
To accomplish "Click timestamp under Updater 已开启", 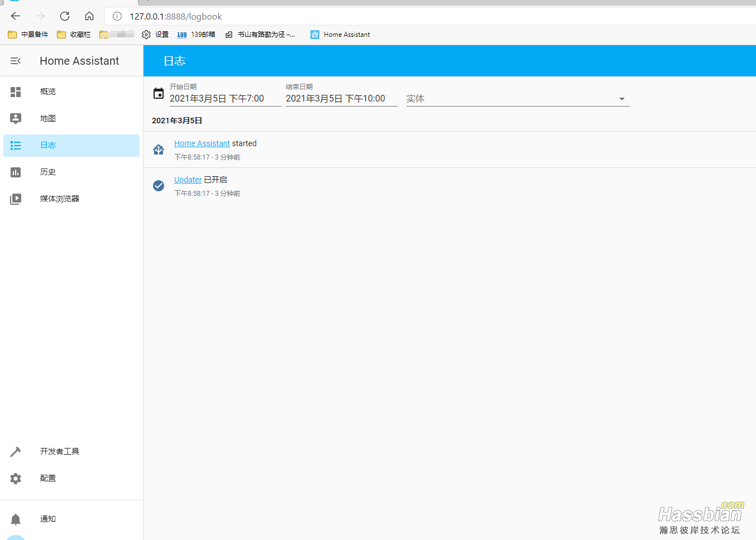I will point(207,194).
